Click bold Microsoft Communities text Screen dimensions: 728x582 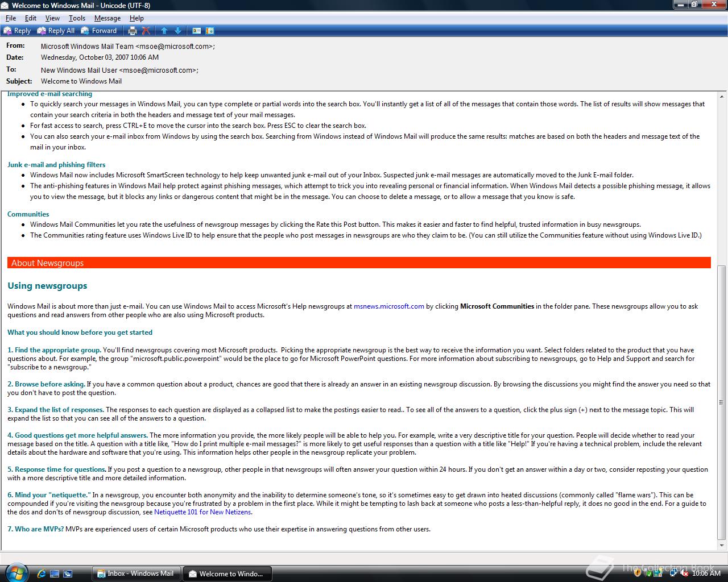pyautogui.click(x=497, y=306)
